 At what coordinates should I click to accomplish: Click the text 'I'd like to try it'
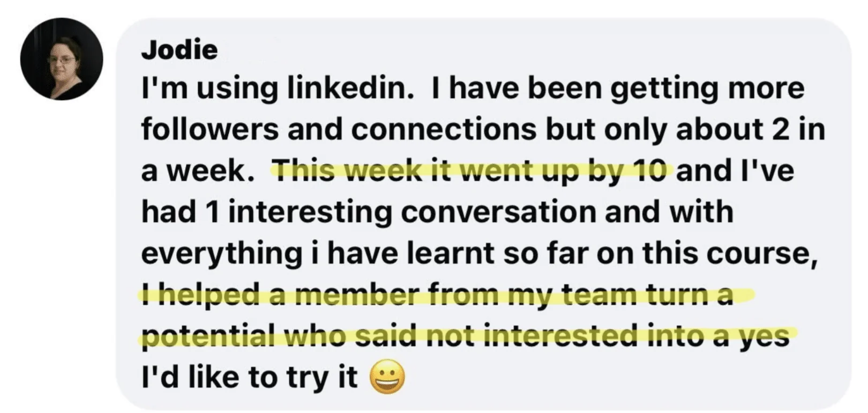249,377
